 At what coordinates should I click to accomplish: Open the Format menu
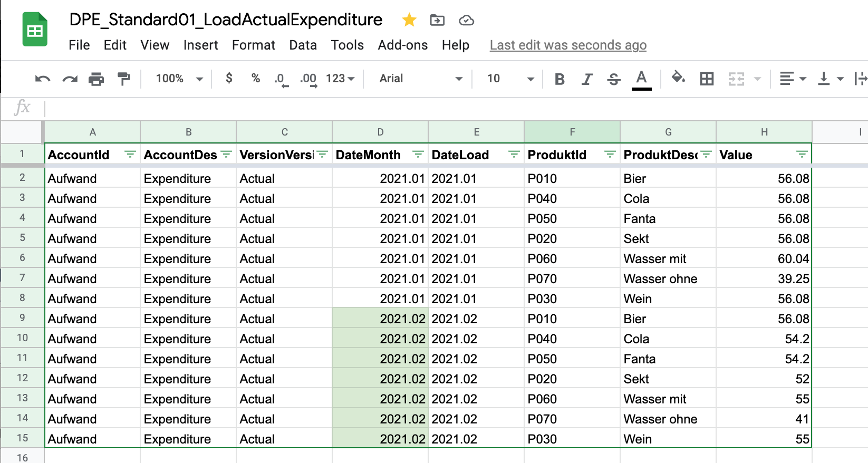[254, 45]
